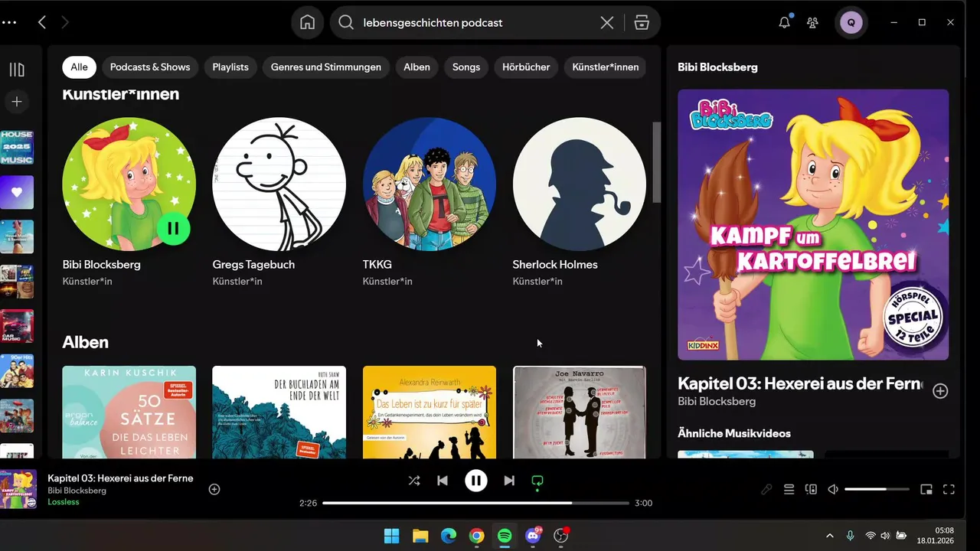Screen dimensions: 980x551
Task: Select the Alben filter chip
Action: point(416,67)
